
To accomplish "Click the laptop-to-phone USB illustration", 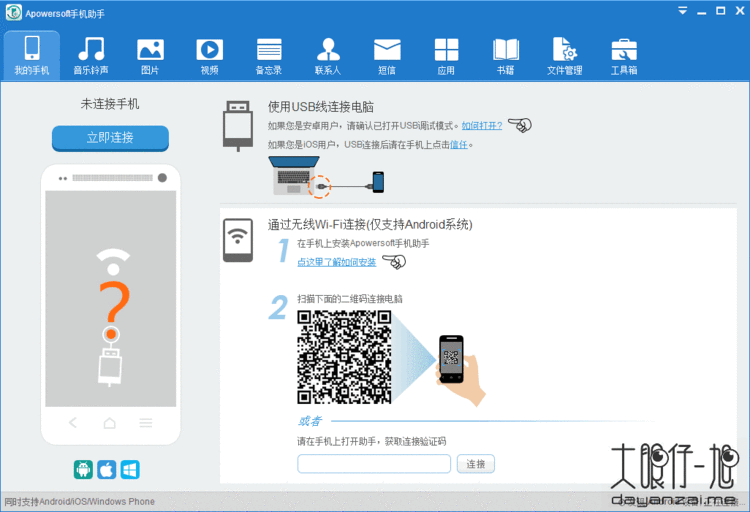I will point(326,177).
